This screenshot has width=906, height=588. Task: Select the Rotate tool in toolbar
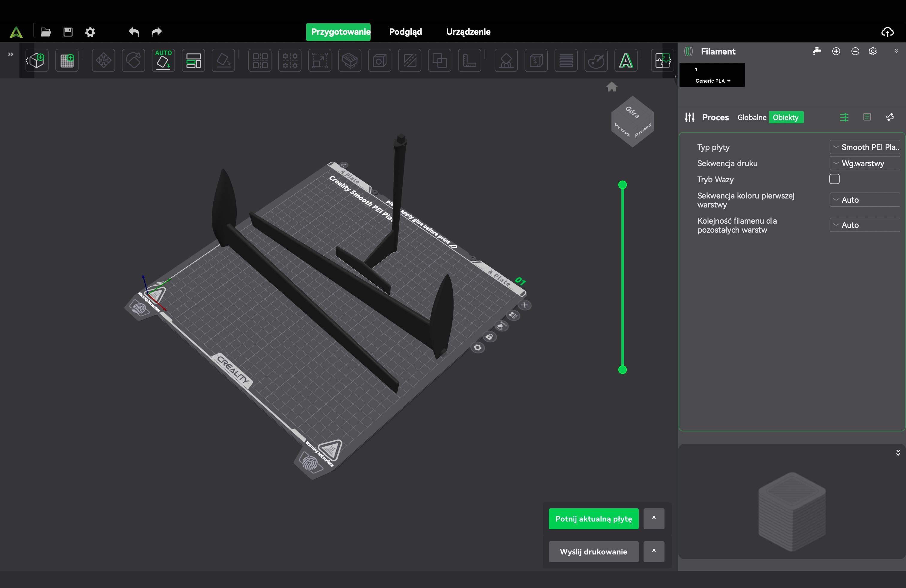click(x=134, y=60)
